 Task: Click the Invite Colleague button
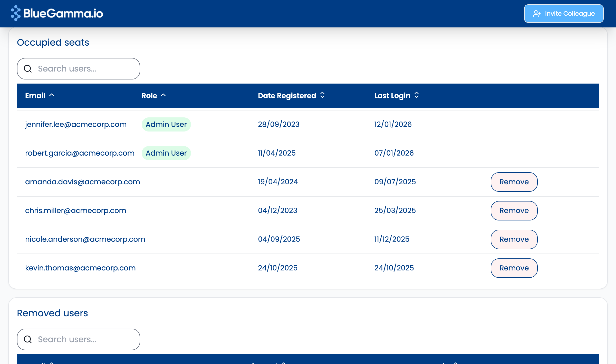[564, 14]
